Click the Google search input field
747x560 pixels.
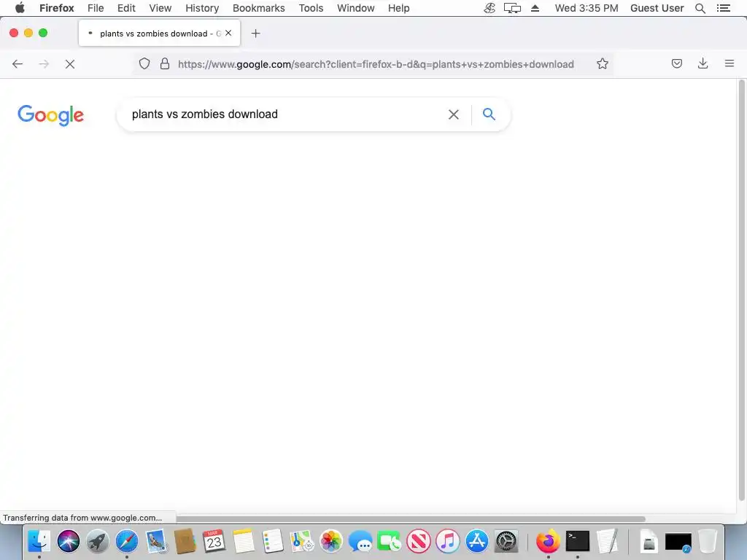[286, 114]
